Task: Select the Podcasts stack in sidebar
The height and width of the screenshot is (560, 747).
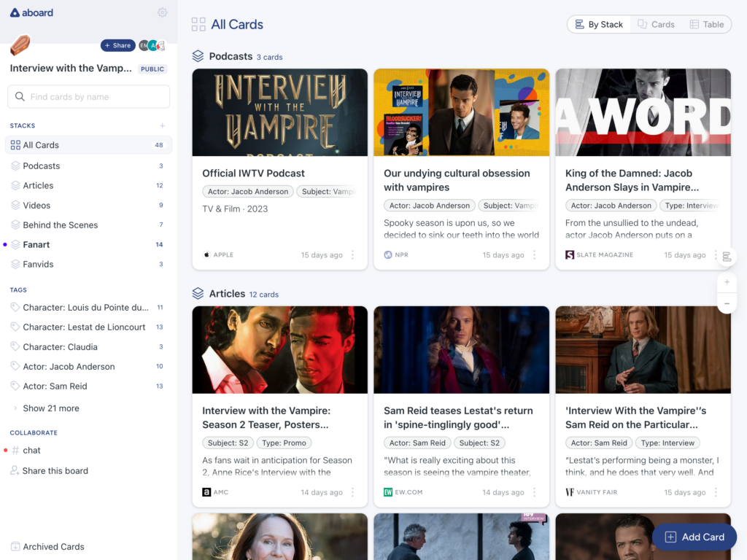Action: click(88, 166)
